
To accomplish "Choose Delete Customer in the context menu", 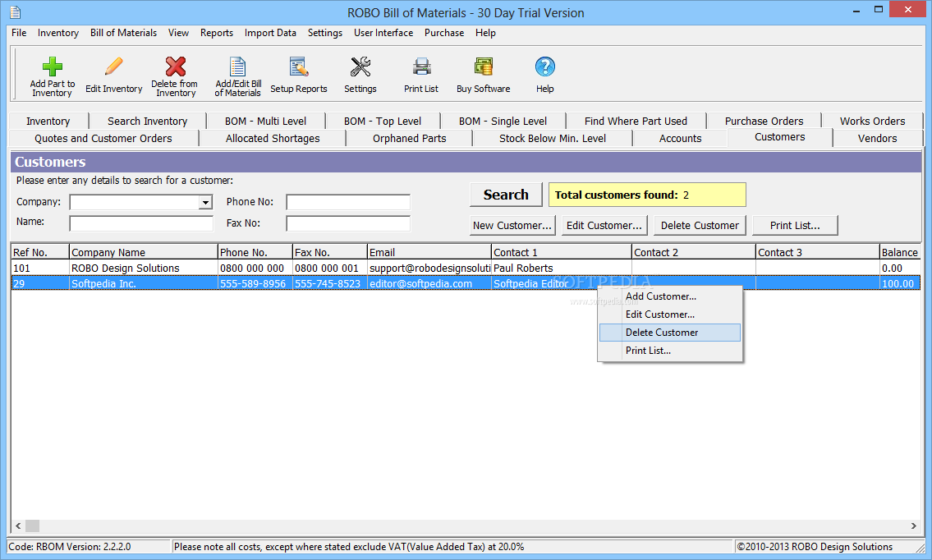I will click(670, 333).
